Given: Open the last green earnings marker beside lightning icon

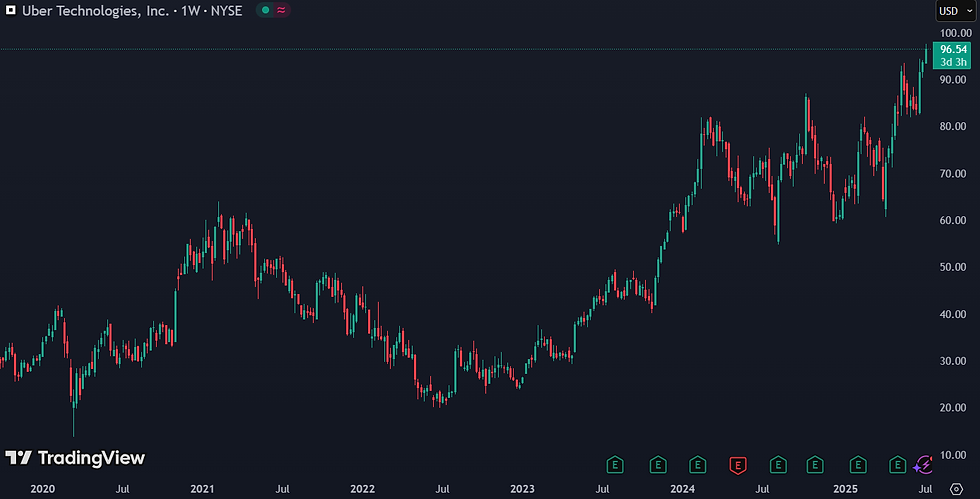Looking at the screenshot, I should [x=898, y=465].
